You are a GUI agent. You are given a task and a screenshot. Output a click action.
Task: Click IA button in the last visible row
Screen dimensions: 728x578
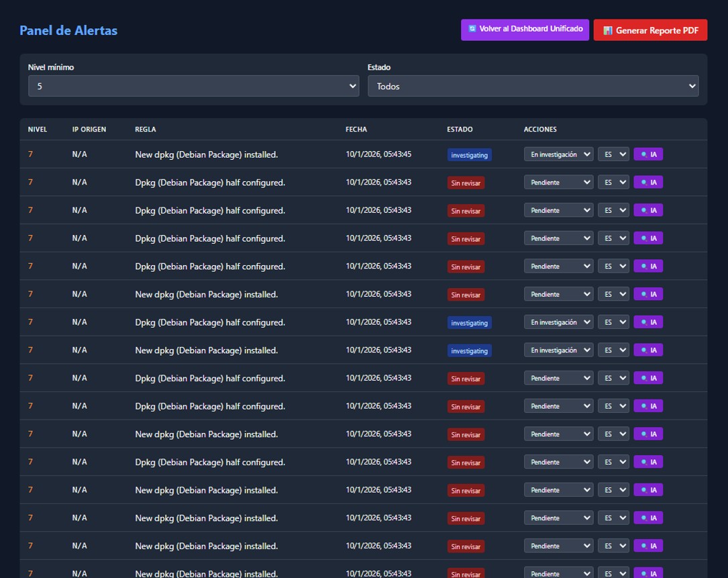click(x=648, y=573)
